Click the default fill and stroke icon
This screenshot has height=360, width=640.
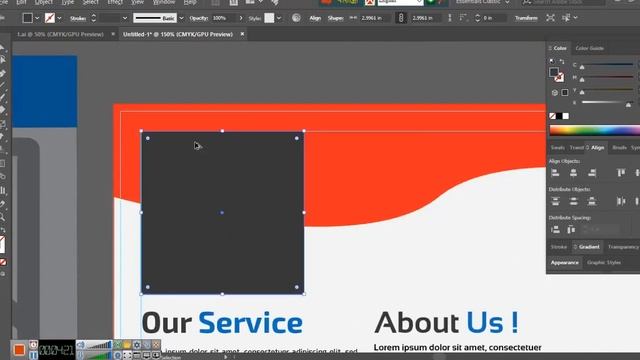point(552,61)
